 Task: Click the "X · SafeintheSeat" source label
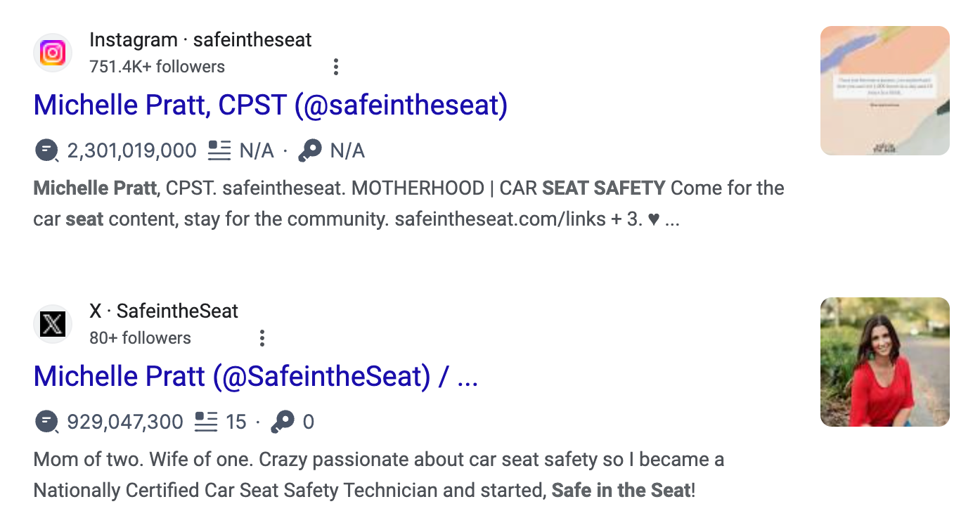164,311
